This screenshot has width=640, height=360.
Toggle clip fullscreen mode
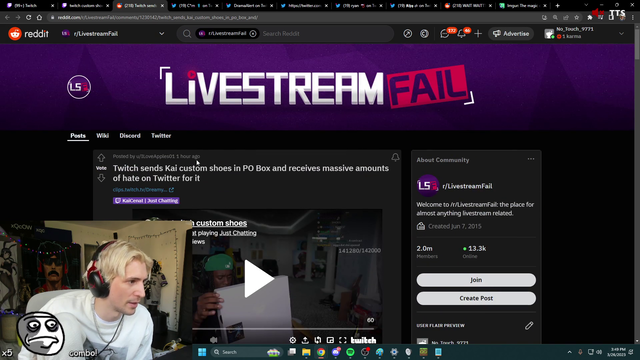[x=343, y=340]
